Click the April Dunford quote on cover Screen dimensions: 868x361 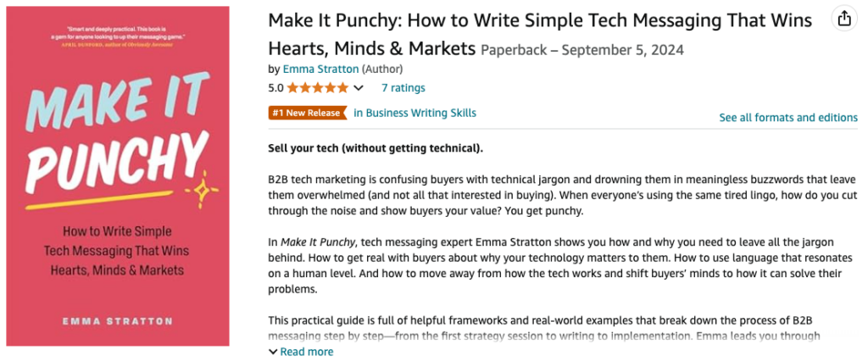pyautogui.click(x=117, y=36)
